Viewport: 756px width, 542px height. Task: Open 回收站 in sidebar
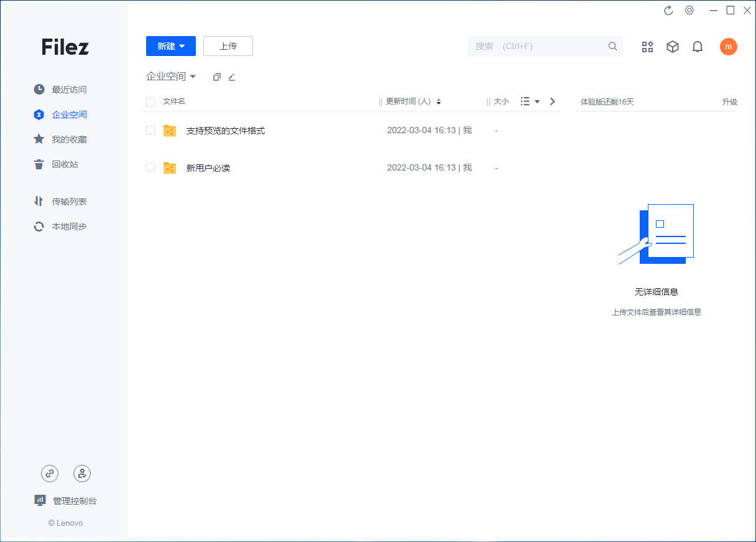click(x=65, y=164)
